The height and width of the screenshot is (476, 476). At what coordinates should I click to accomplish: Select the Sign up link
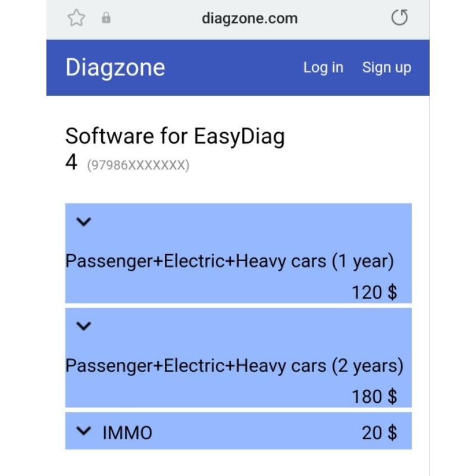(x=387, y=67)
